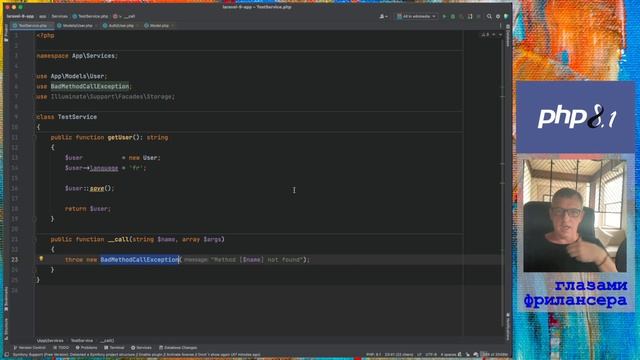Open the Problems tool window
The width and height of the screenshot is (640, 360).
pos(86,348)
